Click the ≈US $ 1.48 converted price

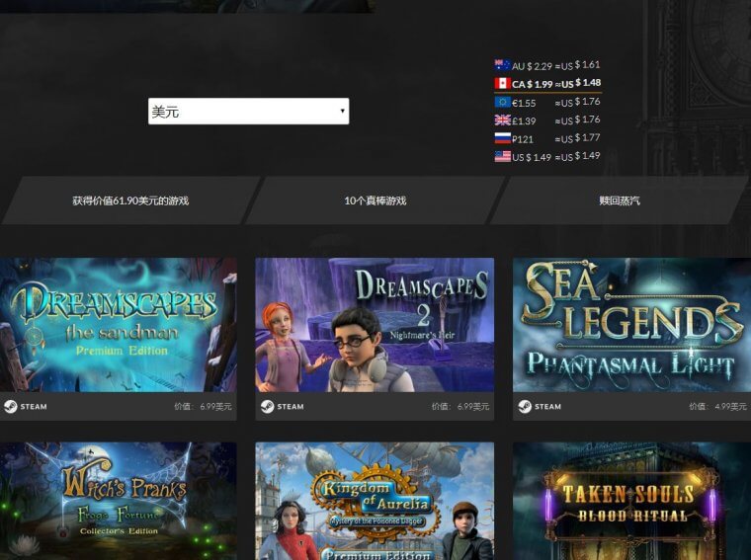coord(578,83)
